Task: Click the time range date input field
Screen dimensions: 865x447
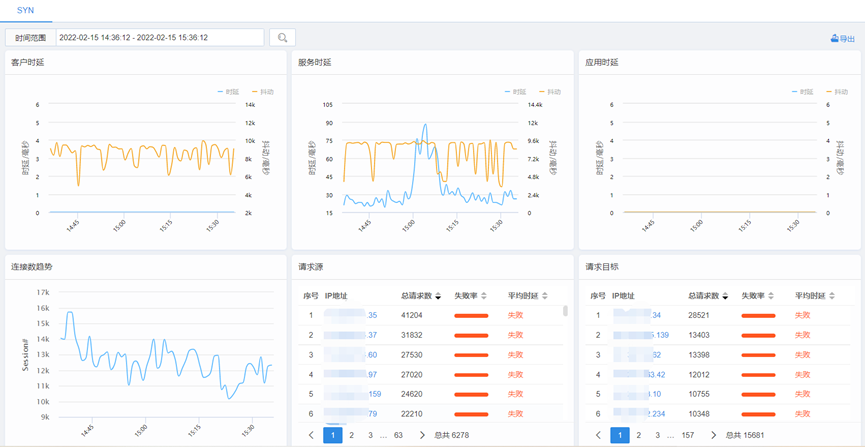Action: (x=159, y=38)
